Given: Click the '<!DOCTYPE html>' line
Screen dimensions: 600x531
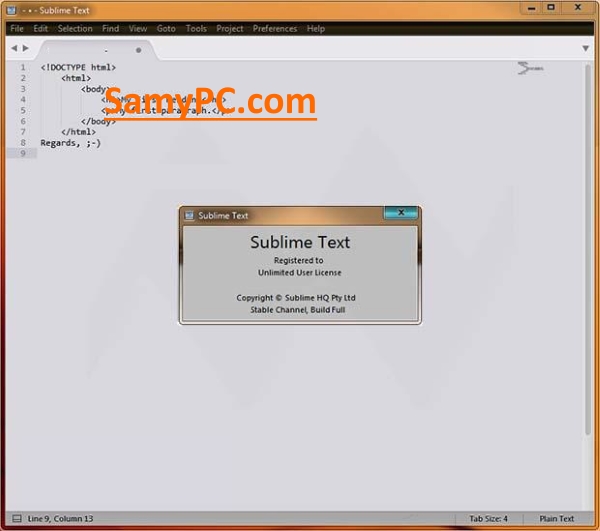Looking at the screenshot, I should pyautogui.click(x=78, y=67).
